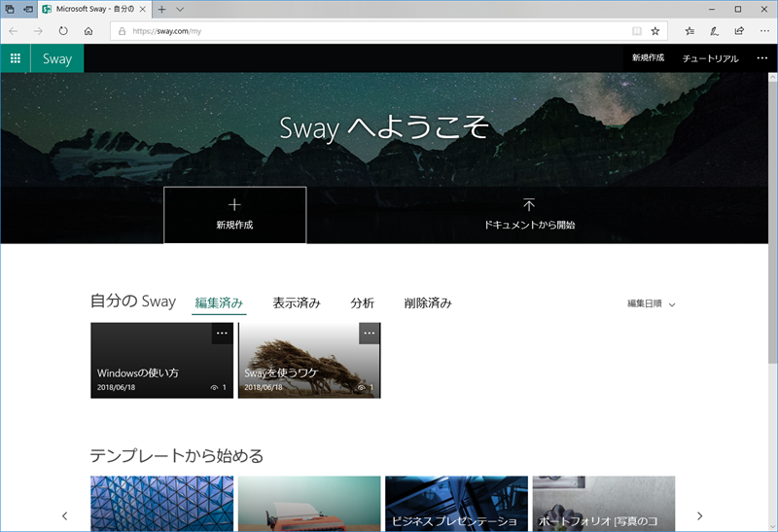
Task: Open three-dot menu on Swayを使うワケ card
Action: (369, 334)
